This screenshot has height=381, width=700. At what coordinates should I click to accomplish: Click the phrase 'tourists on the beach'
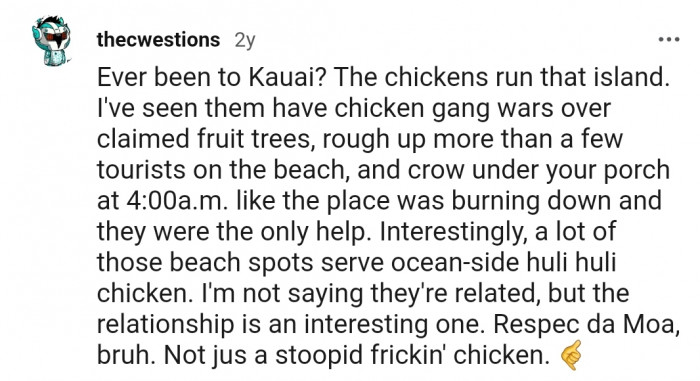pyautogui.click(x=223, y=170)
